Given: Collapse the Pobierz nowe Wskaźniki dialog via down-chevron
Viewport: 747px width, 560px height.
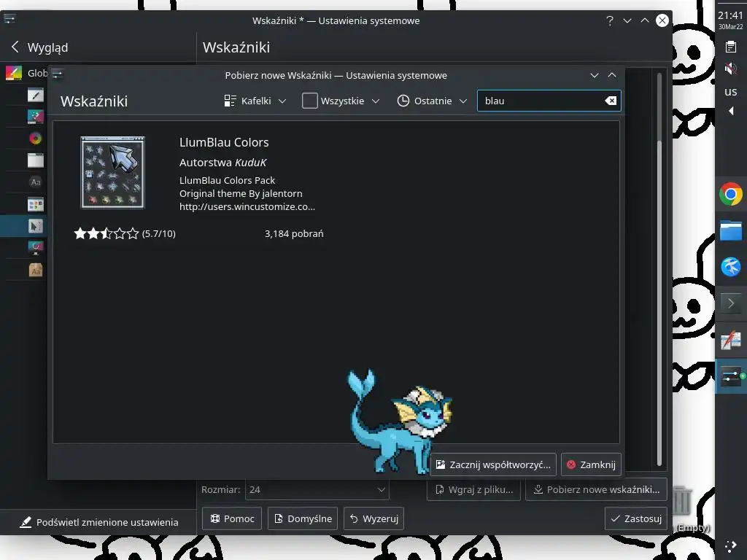Looking at the screenshot, I should (x=594, y=75).
